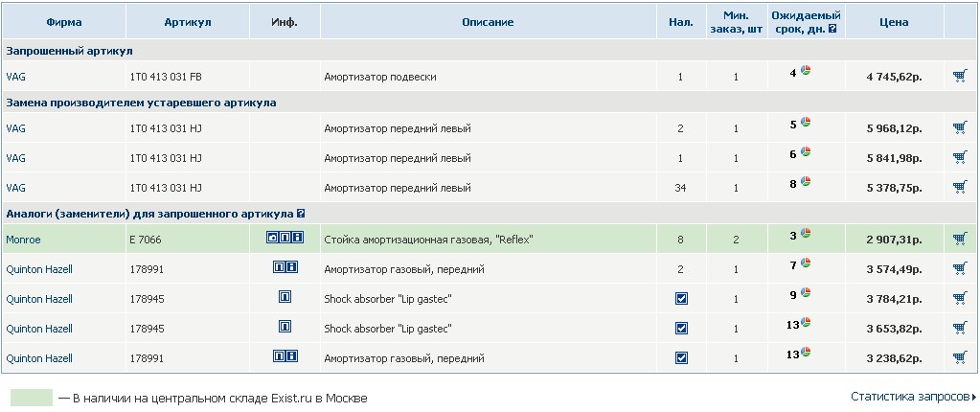Viewport: 980px width, 412px height.
Task: Open first Quinton Hazell brand link
Action: [39, 269]
